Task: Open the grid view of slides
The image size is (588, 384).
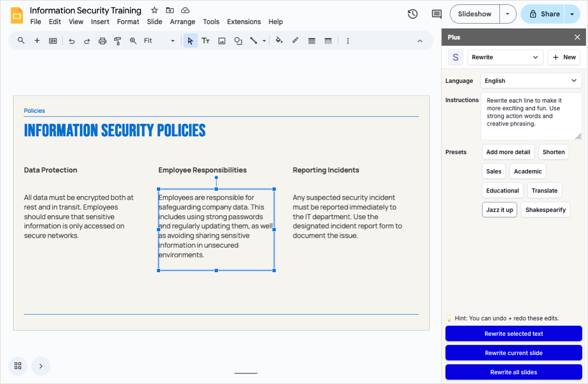Action: [x=18, y=366]
